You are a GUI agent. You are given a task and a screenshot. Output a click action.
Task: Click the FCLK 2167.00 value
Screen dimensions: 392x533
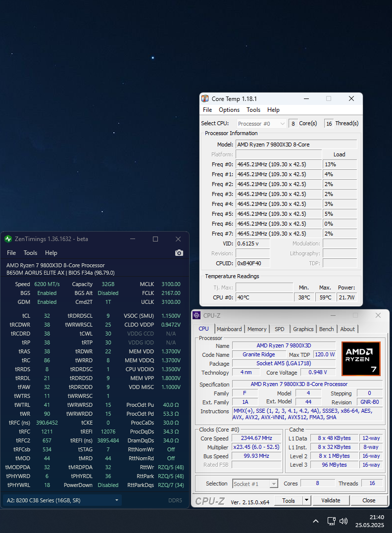(171, 293)
